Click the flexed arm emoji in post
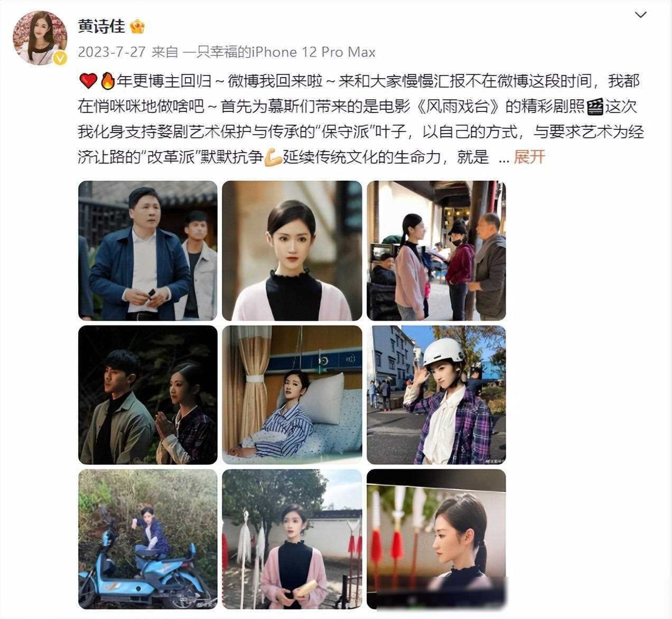The width and height of the screenshot is (672, 619). pyautogui.click(x=273, y=157)
